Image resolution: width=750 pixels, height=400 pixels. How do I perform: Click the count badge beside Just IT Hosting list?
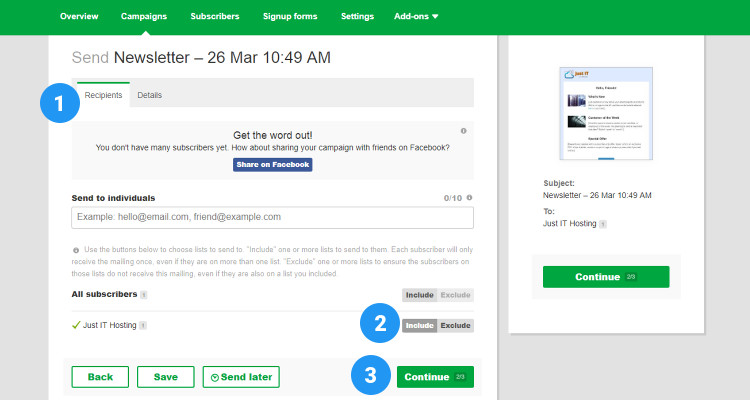pos(143,325)
